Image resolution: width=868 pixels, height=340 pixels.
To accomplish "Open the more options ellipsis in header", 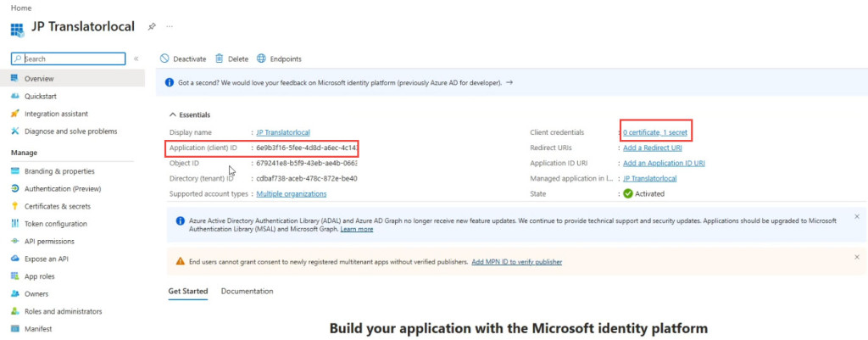I will [170, 26].
